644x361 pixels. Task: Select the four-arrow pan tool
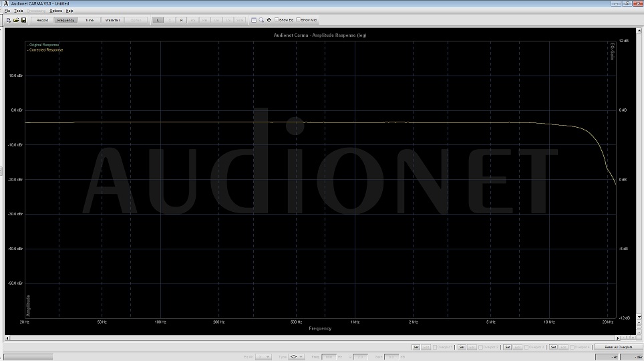coord(269,20)
